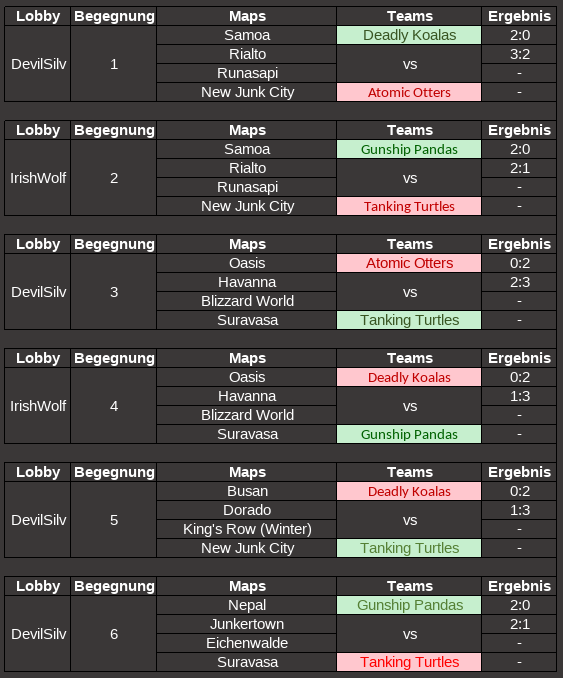
Task: Click the 2:1 result in match 2
Action: (x=519, y=168)
